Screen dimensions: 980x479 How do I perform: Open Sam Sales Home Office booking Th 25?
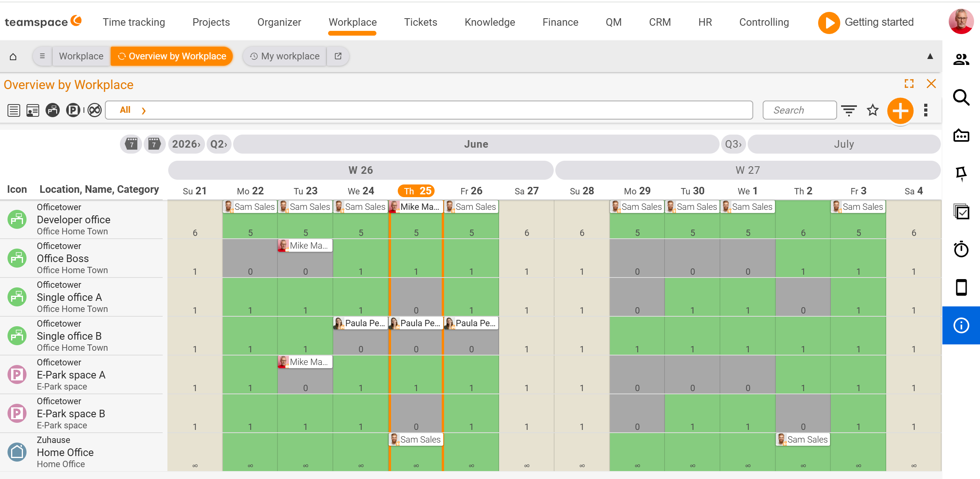click(416, 439)
